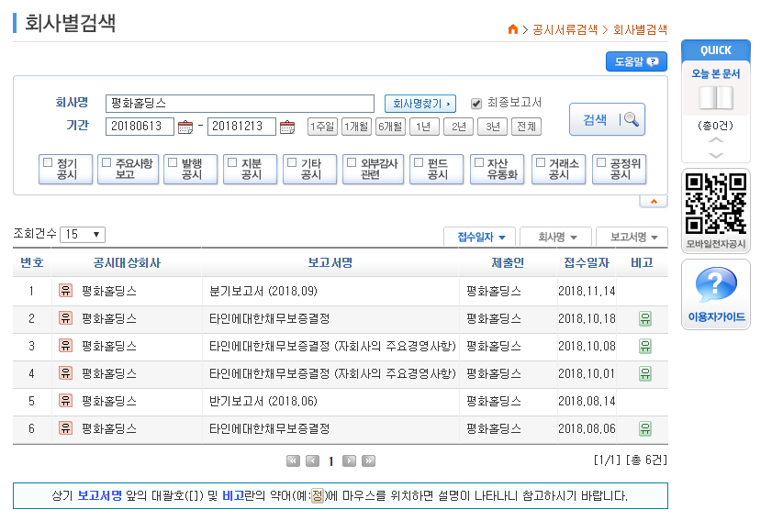Click 공시서류검색 breadcrumb link
This screenshot has width=783, height=532.
(x=565, y=29)
